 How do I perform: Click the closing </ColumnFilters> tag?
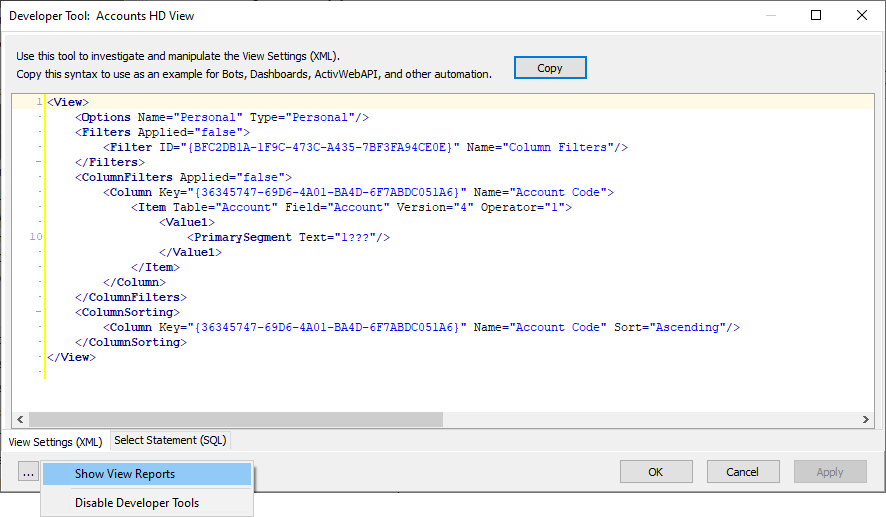(x=131, y=297)
